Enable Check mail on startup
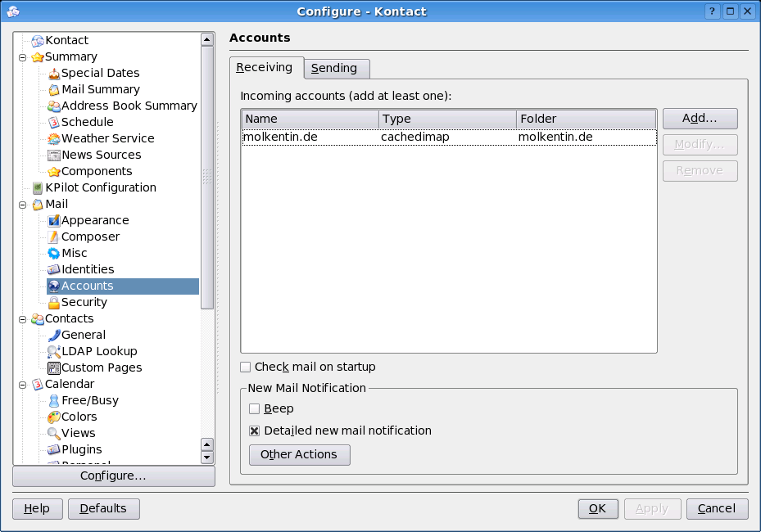This screenshot has height=532, width=761. click(246, 367)
